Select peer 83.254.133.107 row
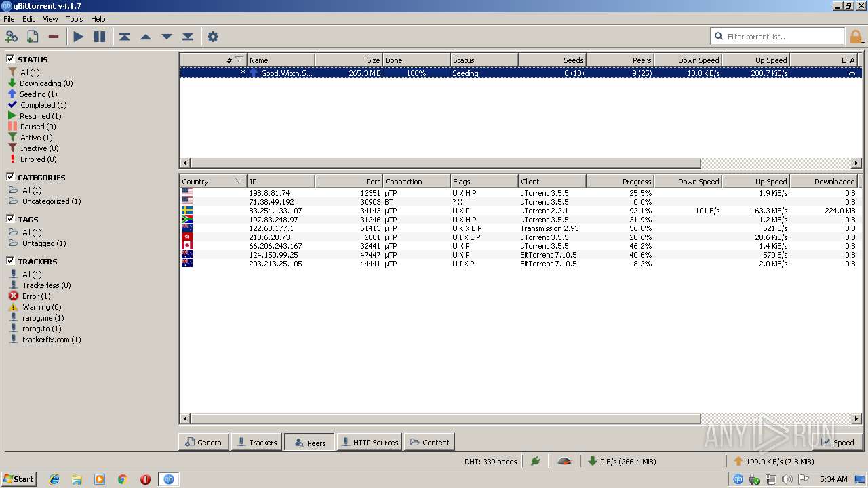This screenshot has height=488, width=868. pyautogui.click(x=520, y=211)
